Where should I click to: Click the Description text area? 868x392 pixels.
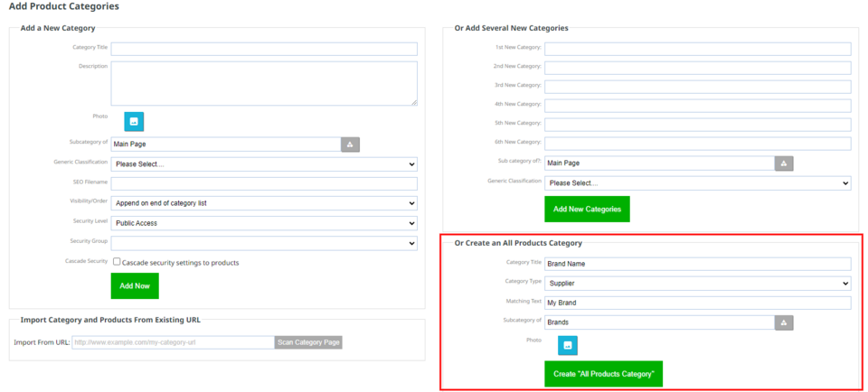[x=264, y=83]
